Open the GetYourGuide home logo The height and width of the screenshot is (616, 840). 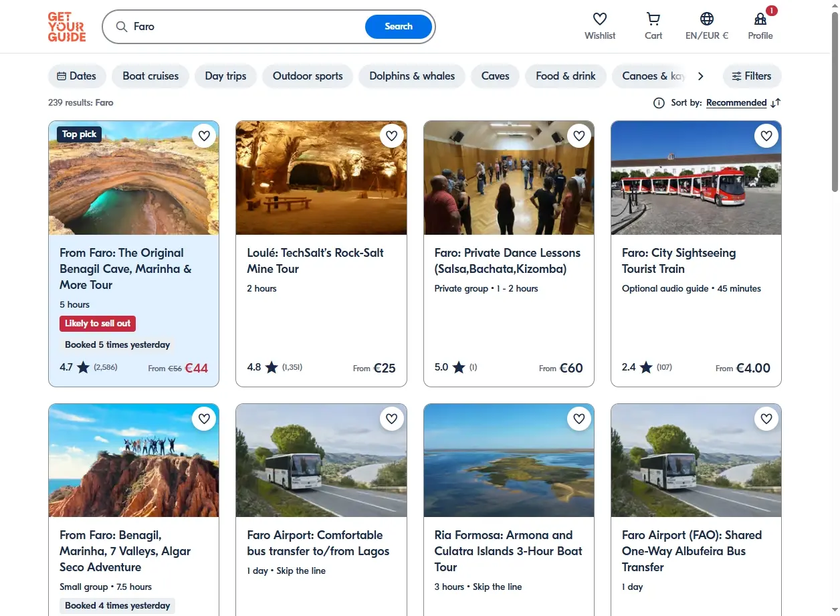click(x=67, y=27)
